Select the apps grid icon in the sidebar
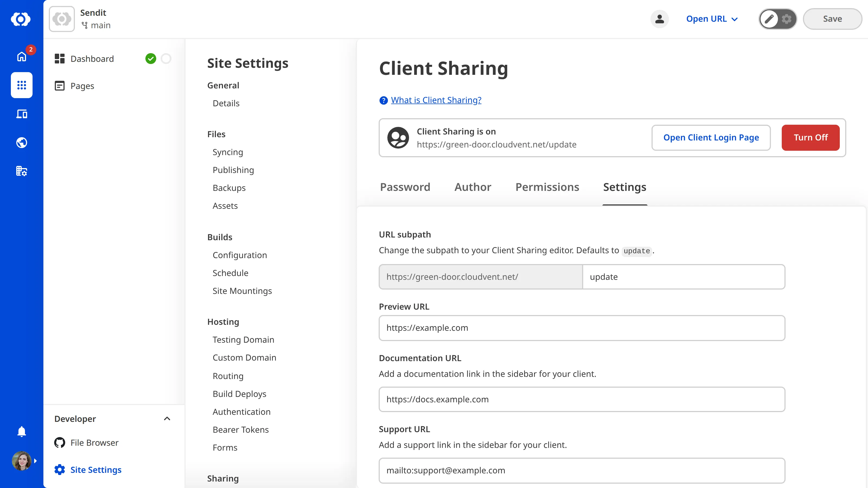 [x=21, y=85]
